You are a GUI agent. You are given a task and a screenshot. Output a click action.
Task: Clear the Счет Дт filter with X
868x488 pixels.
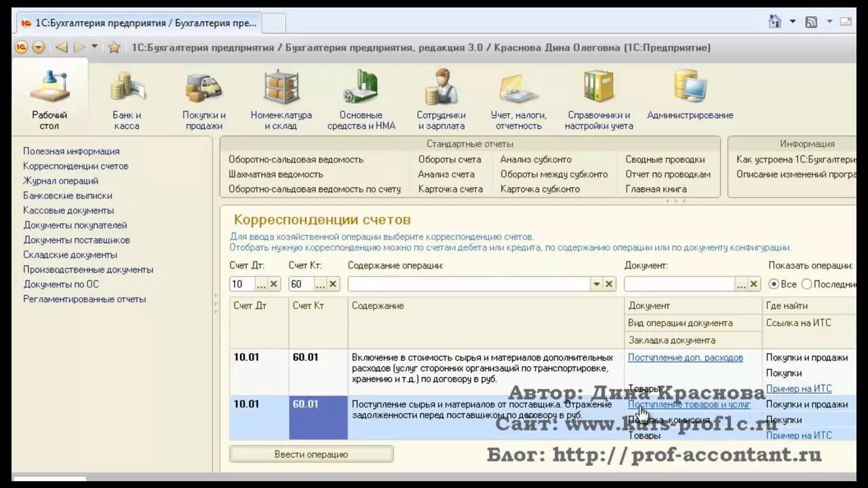pos(274,284)
